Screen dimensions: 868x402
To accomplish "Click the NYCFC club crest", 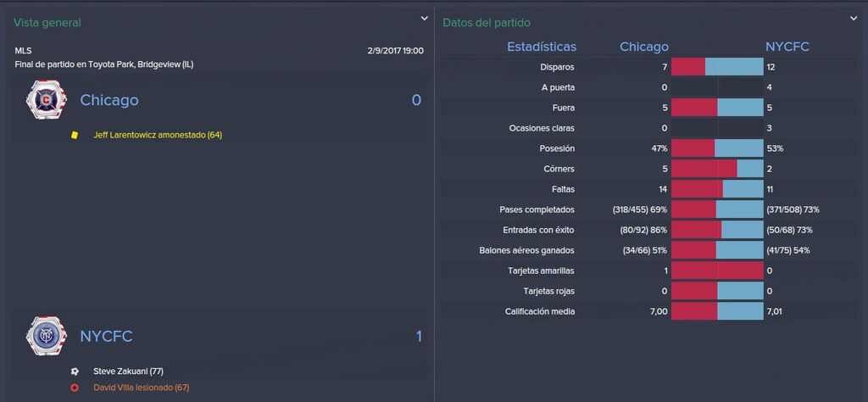I will [47, 336].
